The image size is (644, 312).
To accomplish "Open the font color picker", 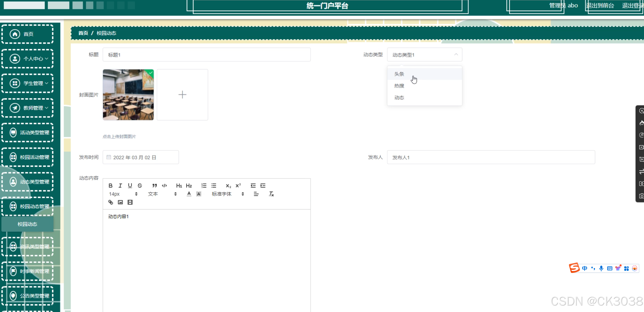I will click(x=189, y=194).
